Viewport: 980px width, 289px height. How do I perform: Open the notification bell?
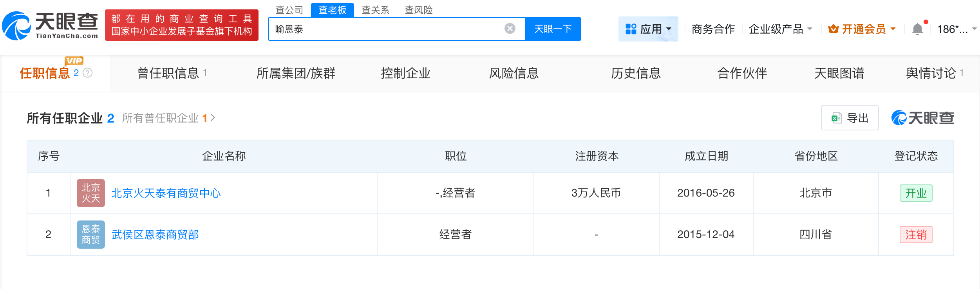[x=917, y=29]
